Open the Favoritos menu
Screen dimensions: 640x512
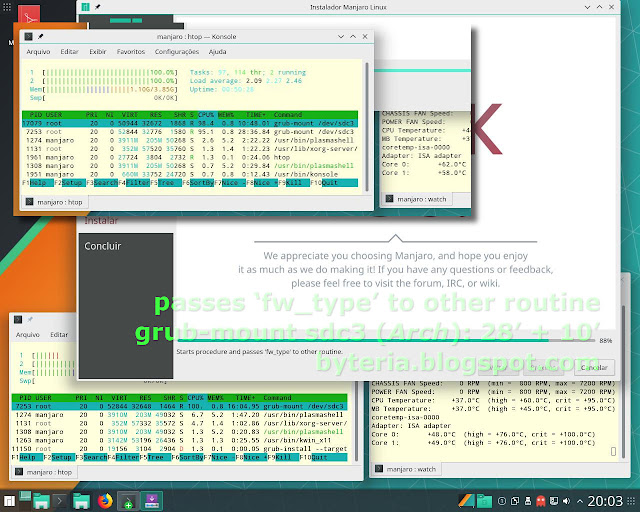[x=131, y=52]
